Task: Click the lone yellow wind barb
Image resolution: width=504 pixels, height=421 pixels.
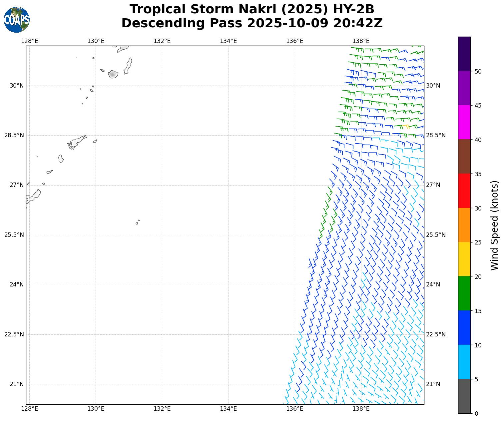Action: pyautogui.click(x=405, y=126)
